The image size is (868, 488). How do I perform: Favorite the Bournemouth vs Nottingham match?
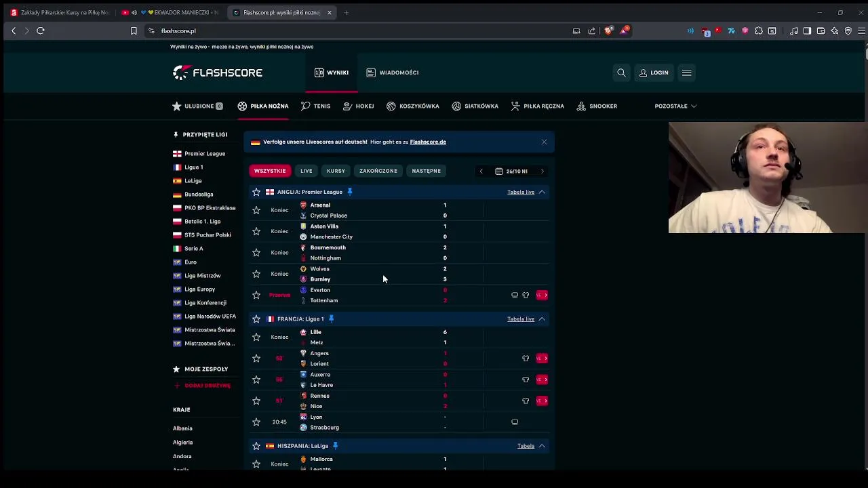(x=256, y=253)
